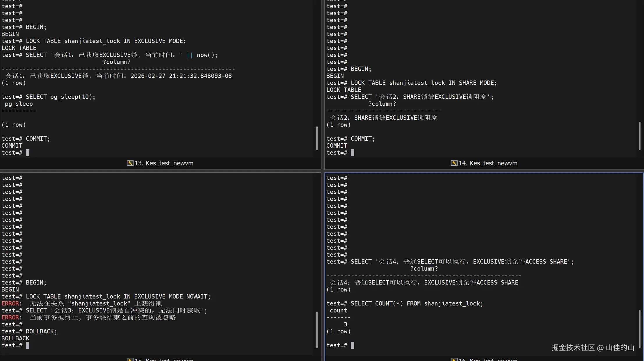Click scrollbar thumb in session 16 pane
The image size is (644, 361).
pyautogui.click(x=639, y=328)
